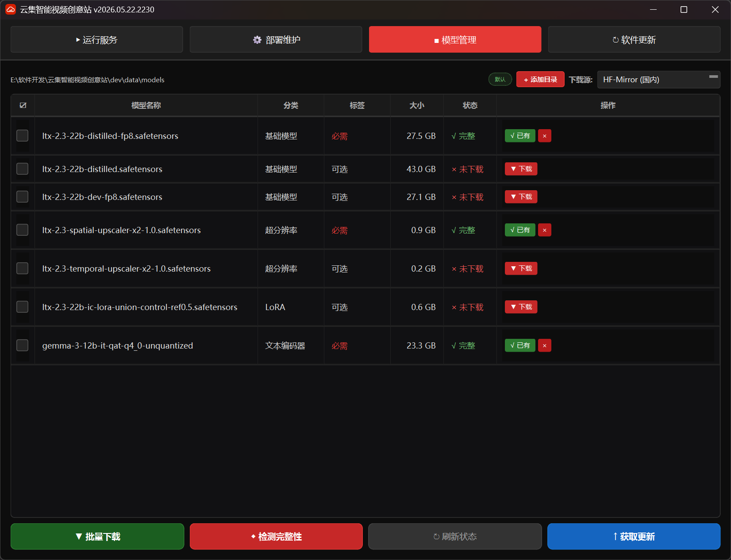This screenshot has height=560, width=731.
Task: Run 检测完整性 integrity check
Action: [x=276, y=537]
